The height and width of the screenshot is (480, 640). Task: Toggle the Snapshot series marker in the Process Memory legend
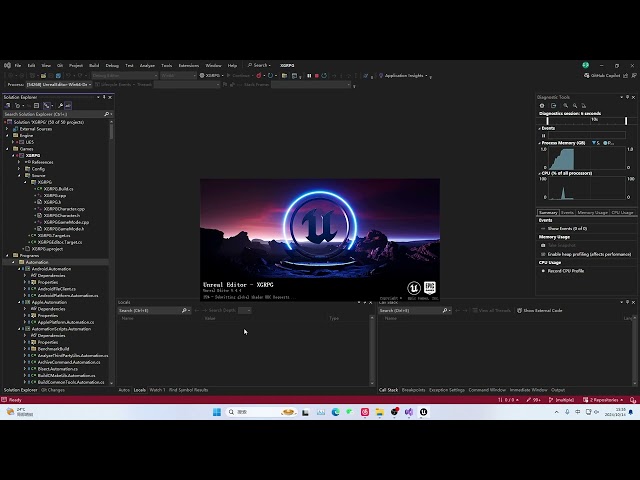click(594, 143)
